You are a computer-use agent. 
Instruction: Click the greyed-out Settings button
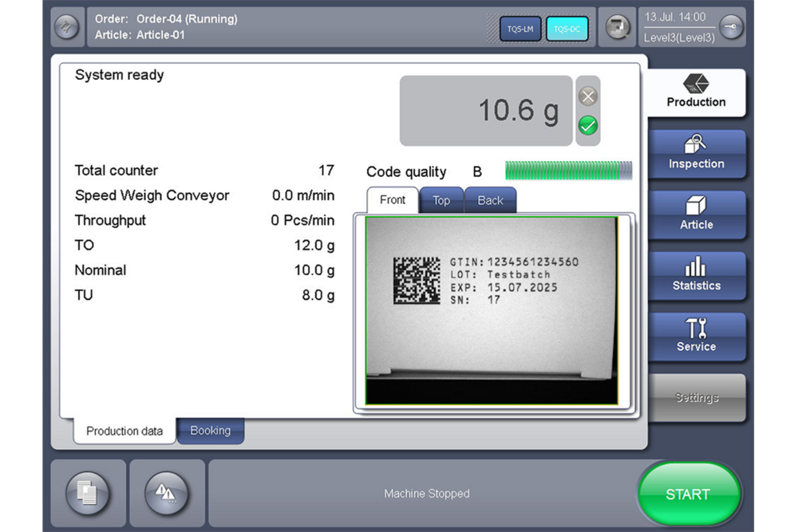(696, 398)
